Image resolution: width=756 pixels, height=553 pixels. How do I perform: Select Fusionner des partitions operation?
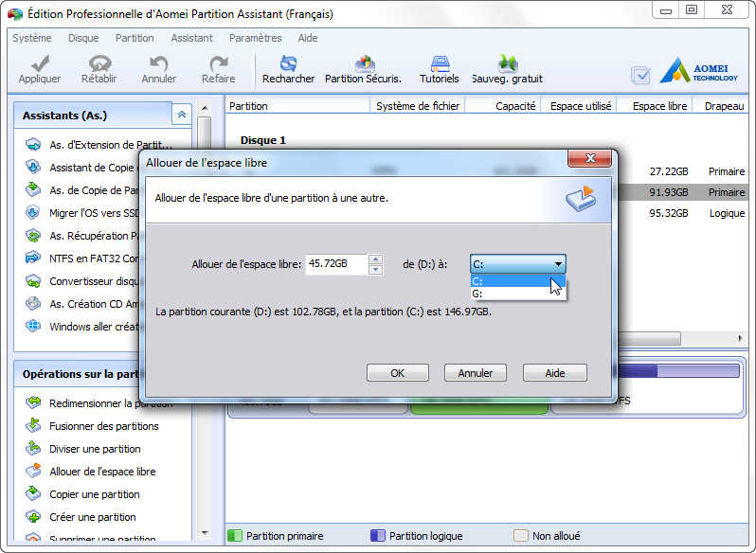[92, 426]
